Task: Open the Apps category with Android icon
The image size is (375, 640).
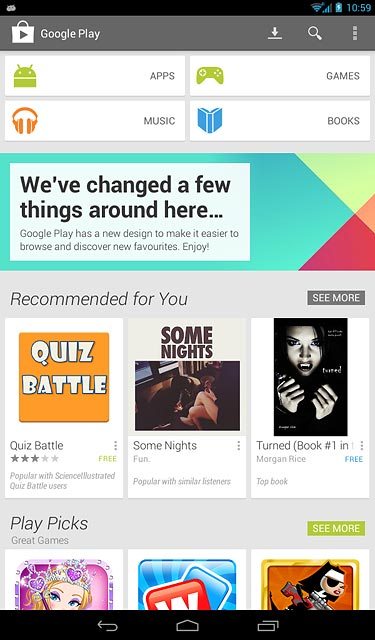Action: point(95,76)
